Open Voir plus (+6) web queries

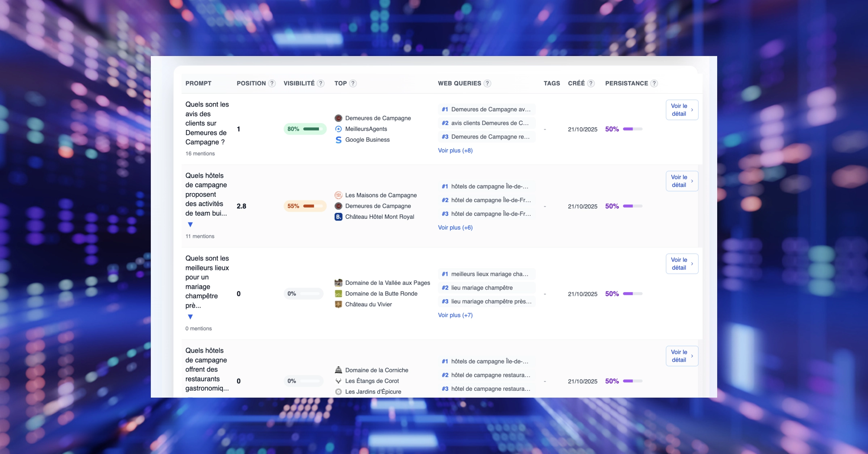455,227
